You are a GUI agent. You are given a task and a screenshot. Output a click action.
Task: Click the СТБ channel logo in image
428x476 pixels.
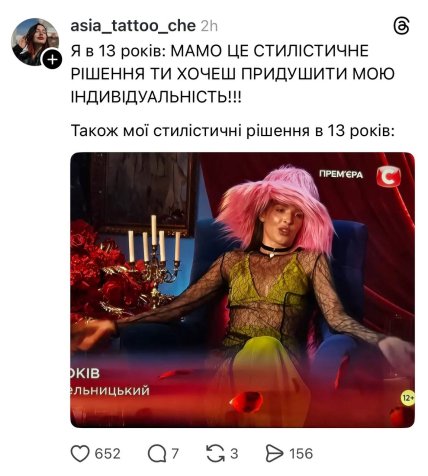click(x=389, y=176)
